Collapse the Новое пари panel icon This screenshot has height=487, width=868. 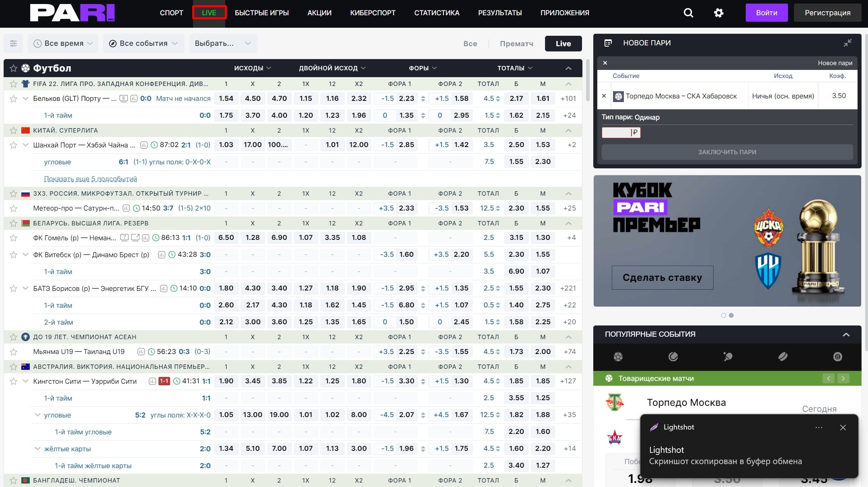[x=847, y=43]
